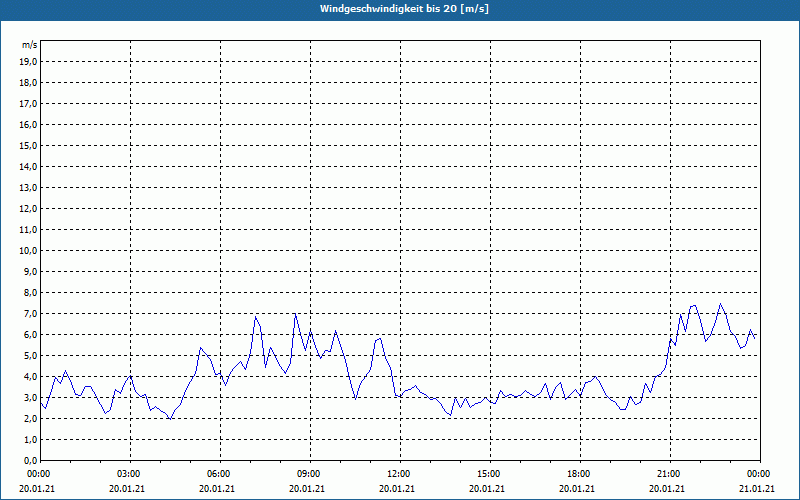This screenshot has height=500, width=800.
Task: Select the "12,0" axis value
Action: (x=29, y=209)
